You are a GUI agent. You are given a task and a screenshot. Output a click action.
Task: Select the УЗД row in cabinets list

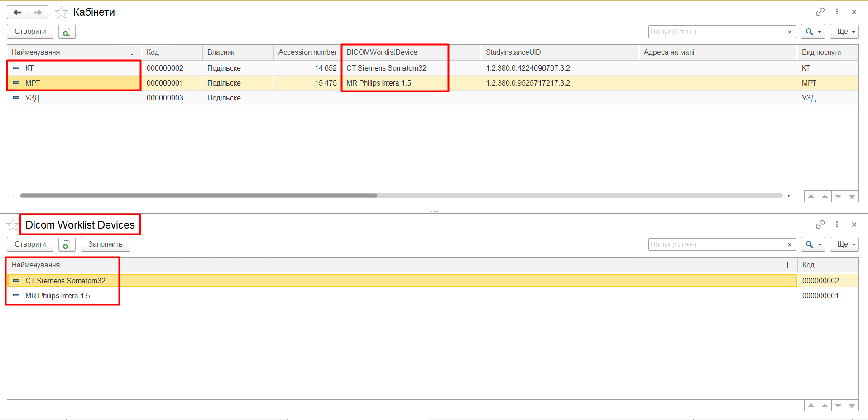click(33, 98)
